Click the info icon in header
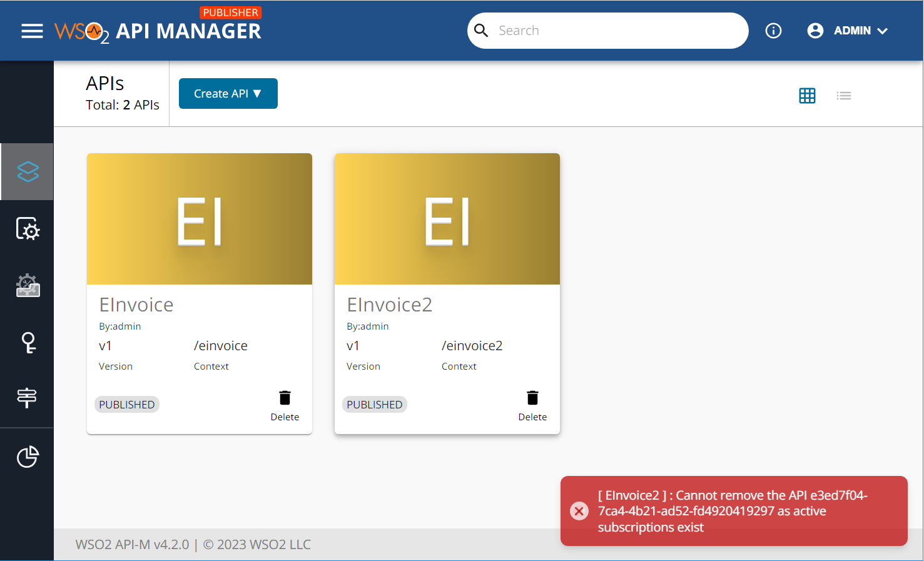This screenshot has height=561, width=924. (773, 31)
